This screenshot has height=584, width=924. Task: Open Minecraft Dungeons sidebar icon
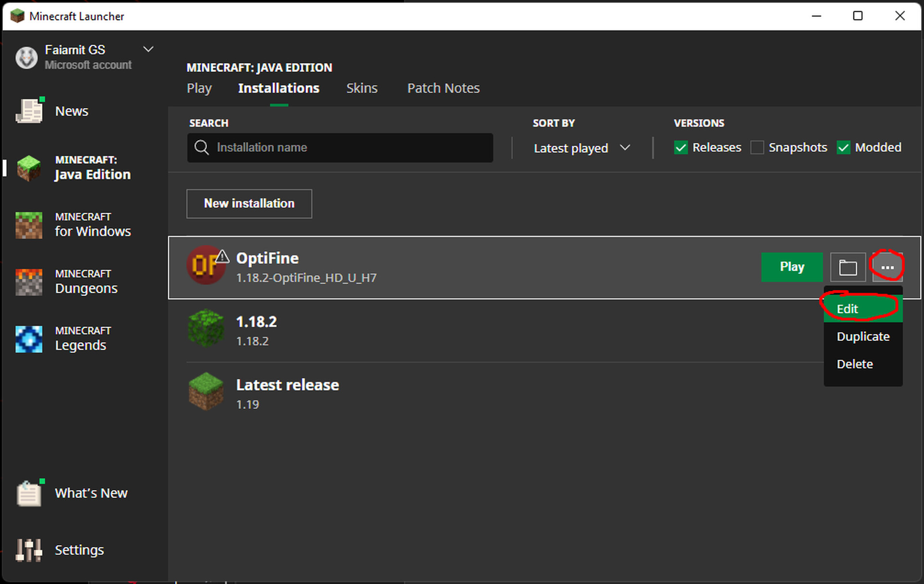click(28, 282)
